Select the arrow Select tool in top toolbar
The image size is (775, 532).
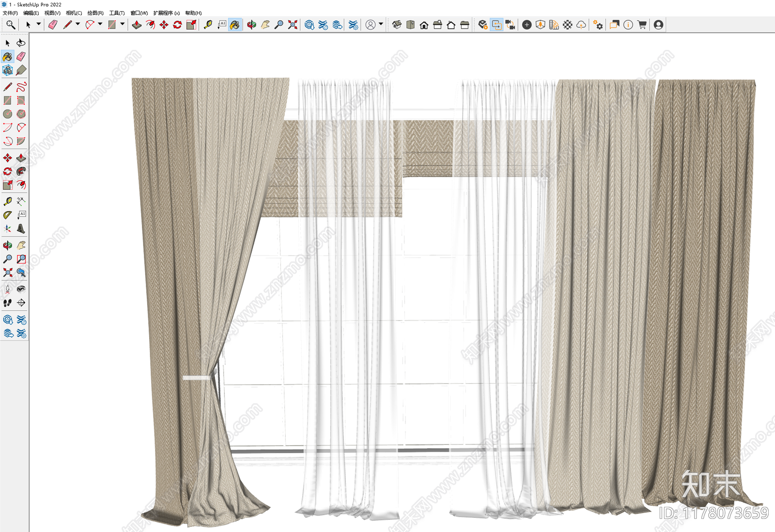pos(28,25)
